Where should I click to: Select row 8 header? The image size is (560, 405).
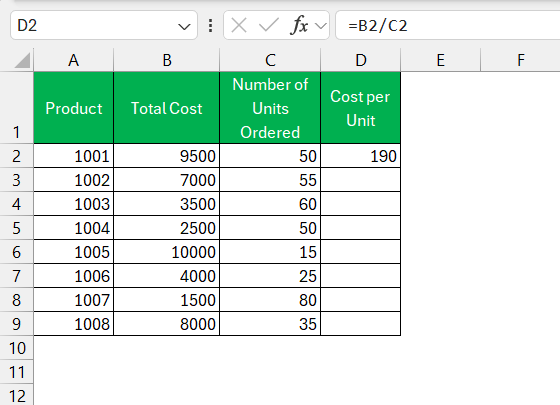point(16,300)
